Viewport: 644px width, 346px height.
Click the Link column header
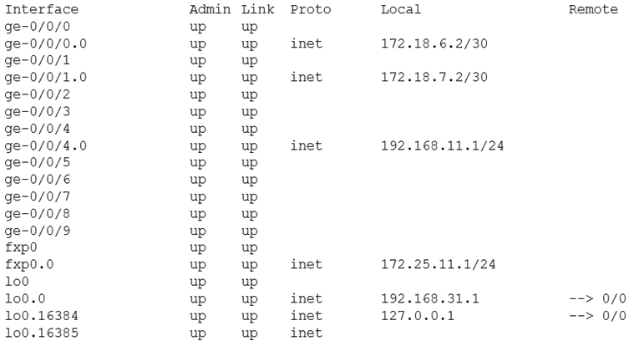click(x=257, y=9)
